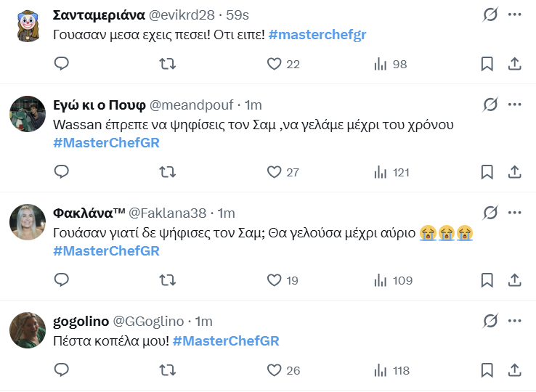Click gogolino's avatar image

(x=28, y=330)
